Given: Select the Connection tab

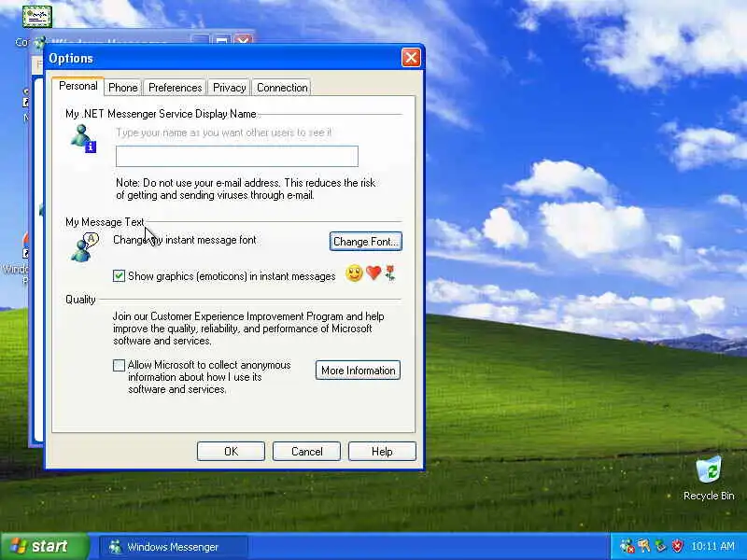Looking at the screenshot, I should 282,88.
